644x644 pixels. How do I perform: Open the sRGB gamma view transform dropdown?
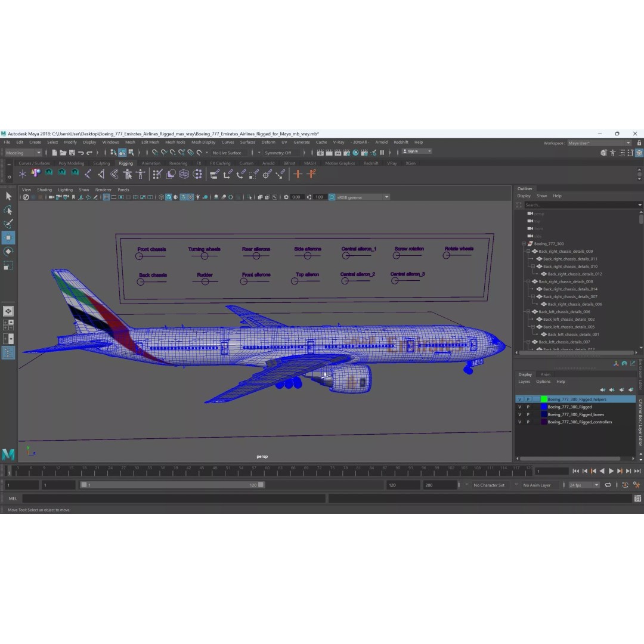click(x=363, y=197)
